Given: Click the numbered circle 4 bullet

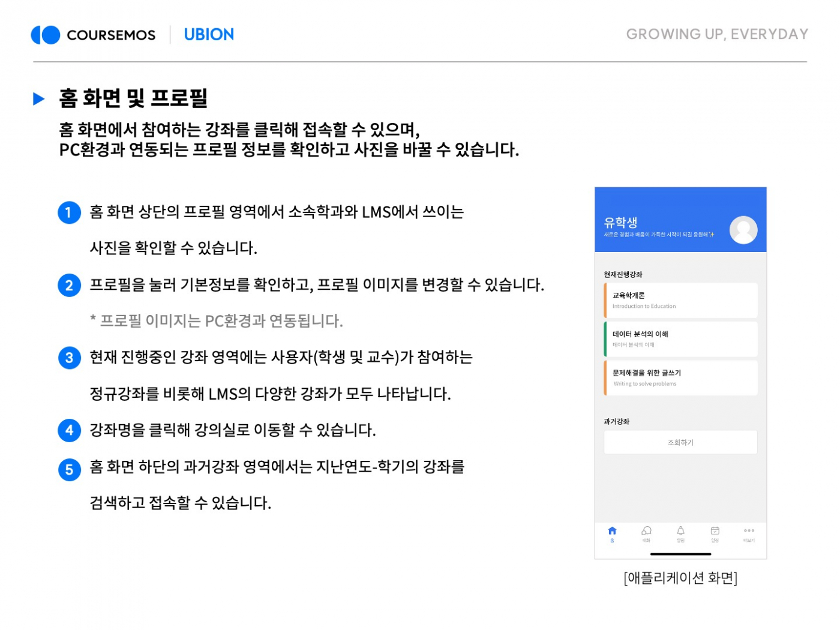Looking at the screenshot, I should click(x=69, y=430).
